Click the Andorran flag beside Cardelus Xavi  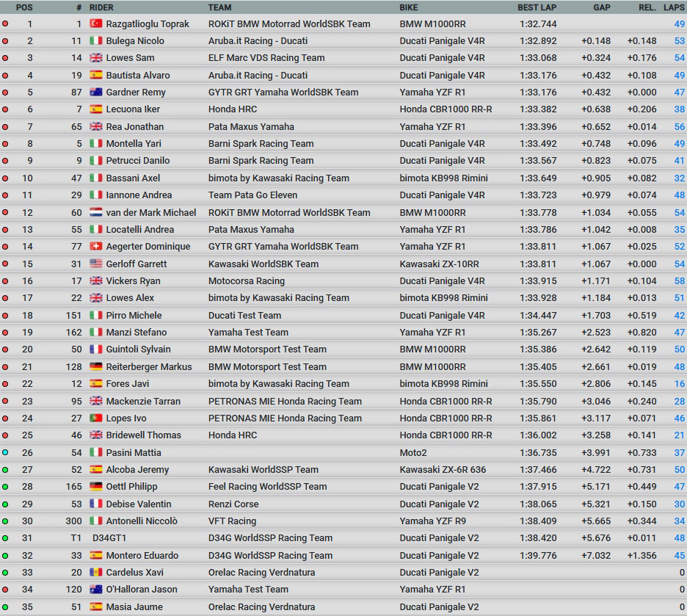(x=95, y=573)
